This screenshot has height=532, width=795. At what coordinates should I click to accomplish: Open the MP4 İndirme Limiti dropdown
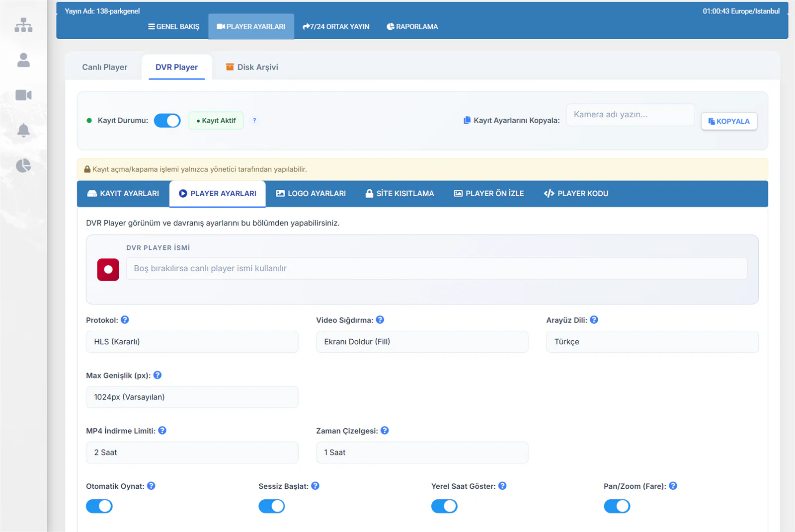click(x=192, y=453)
